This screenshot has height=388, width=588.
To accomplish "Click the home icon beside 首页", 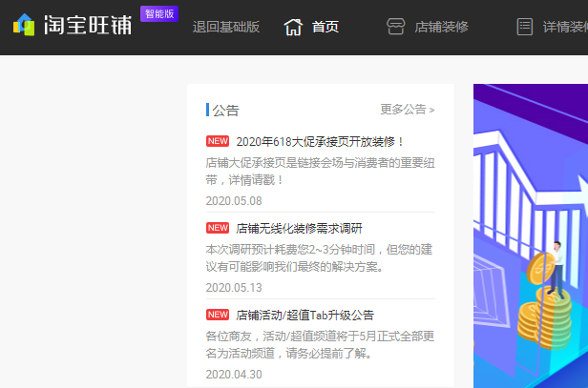I will [x=293, y=27].
